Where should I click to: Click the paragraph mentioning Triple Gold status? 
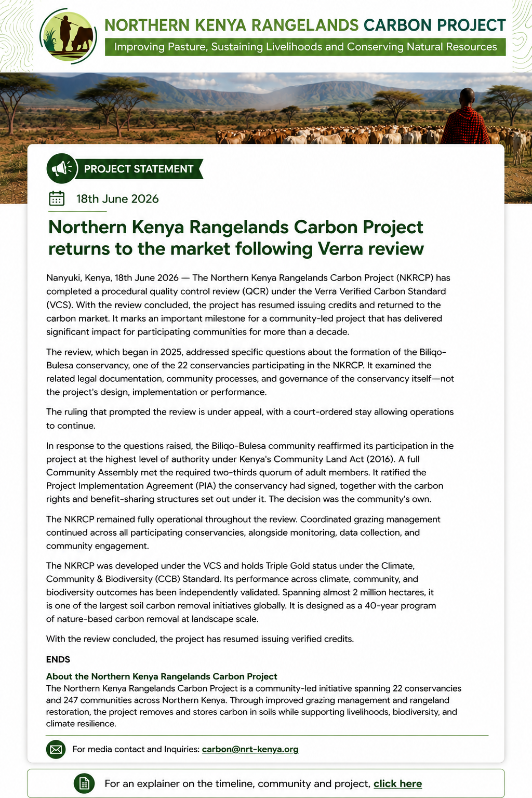[x=241, y=592]
